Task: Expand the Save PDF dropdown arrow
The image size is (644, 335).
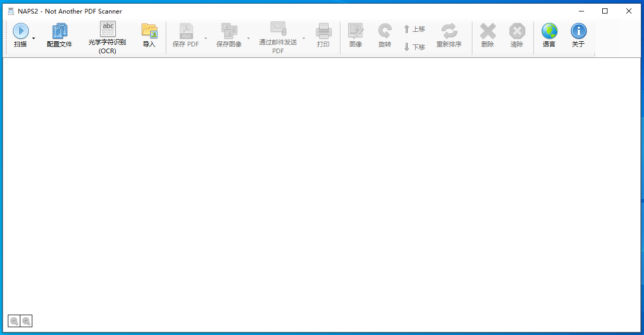Action: tap(205, 38)
